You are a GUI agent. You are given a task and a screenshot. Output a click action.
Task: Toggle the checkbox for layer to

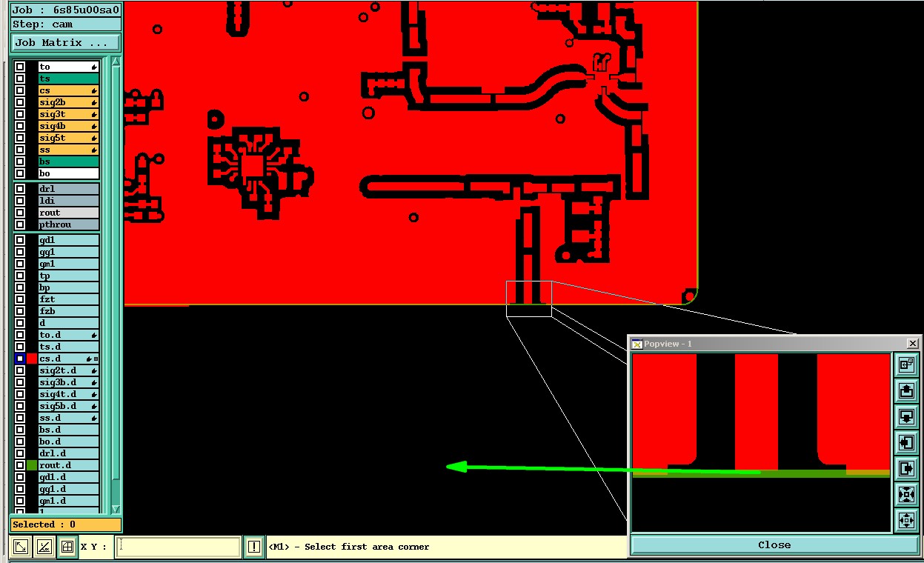20,67
